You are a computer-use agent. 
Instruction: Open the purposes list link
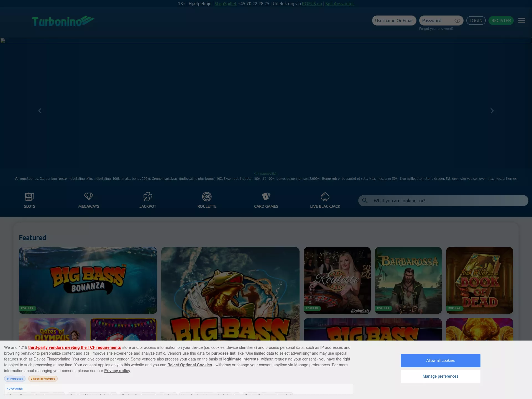223,353
